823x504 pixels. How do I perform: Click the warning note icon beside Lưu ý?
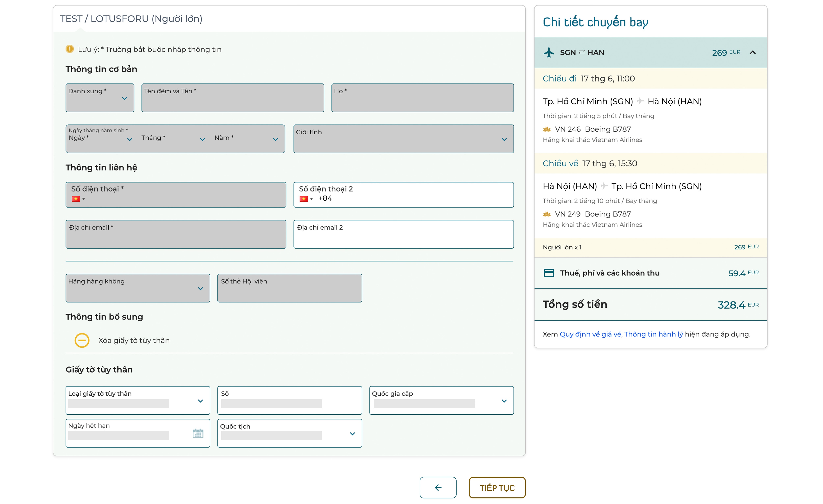coord(70,49)
